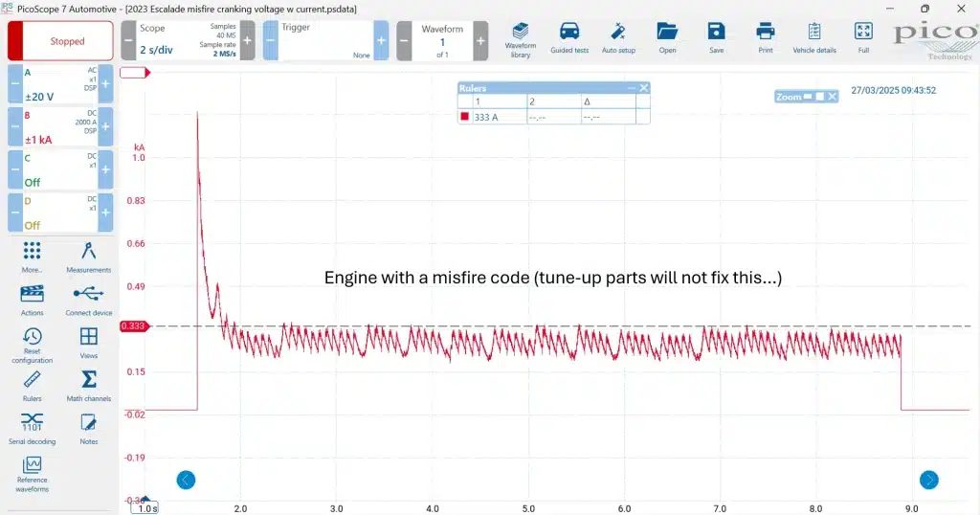Screen dimensions: 980x515
Task: Click the capture date timestamp
Action: click(894, 90)
